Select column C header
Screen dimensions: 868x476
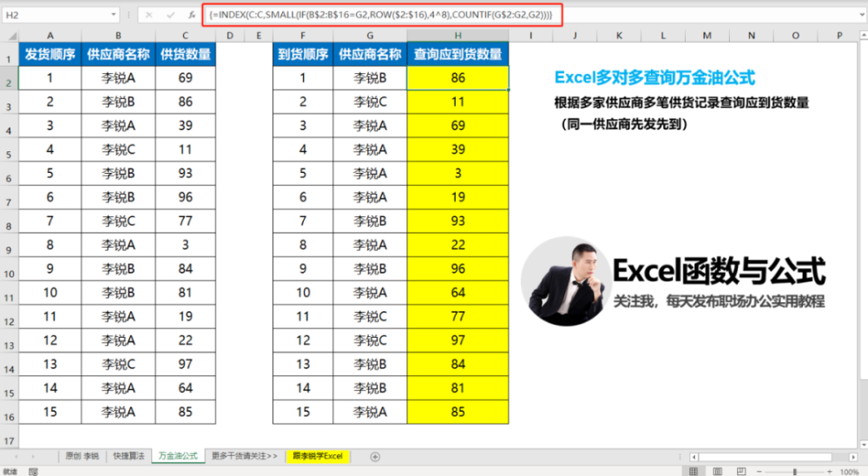pos(186,36)
